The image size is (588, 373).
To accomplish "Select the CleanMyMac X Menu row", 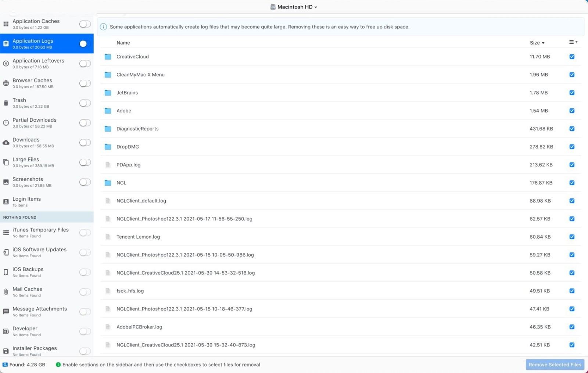I will (x=340, y=75).
